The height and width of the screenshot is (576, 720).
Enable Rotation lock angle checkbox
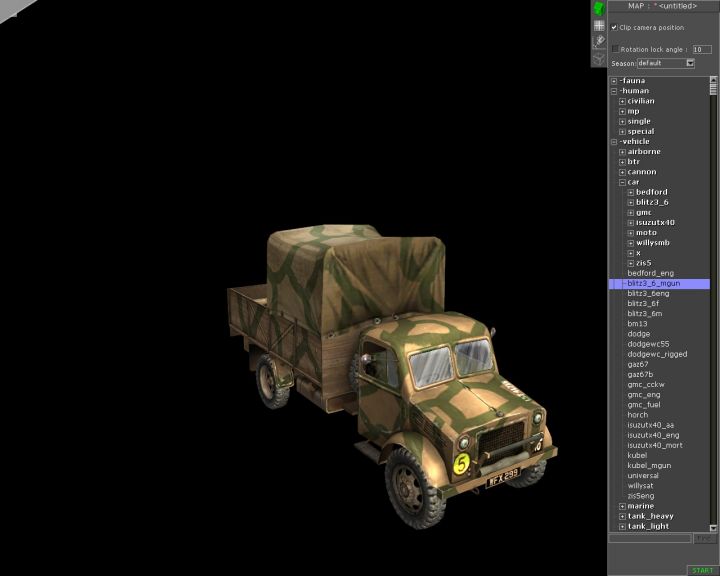(615, 48)
